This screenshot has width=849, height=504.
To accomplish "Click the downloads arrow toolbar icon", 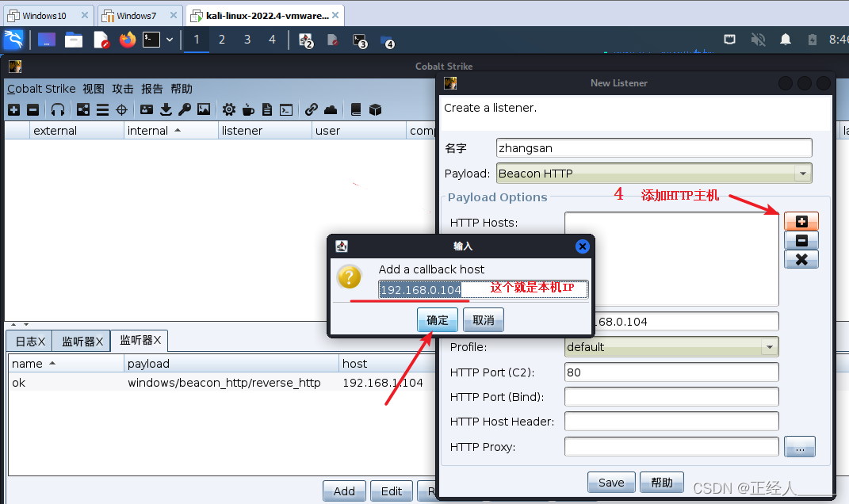I will [166, 110].
